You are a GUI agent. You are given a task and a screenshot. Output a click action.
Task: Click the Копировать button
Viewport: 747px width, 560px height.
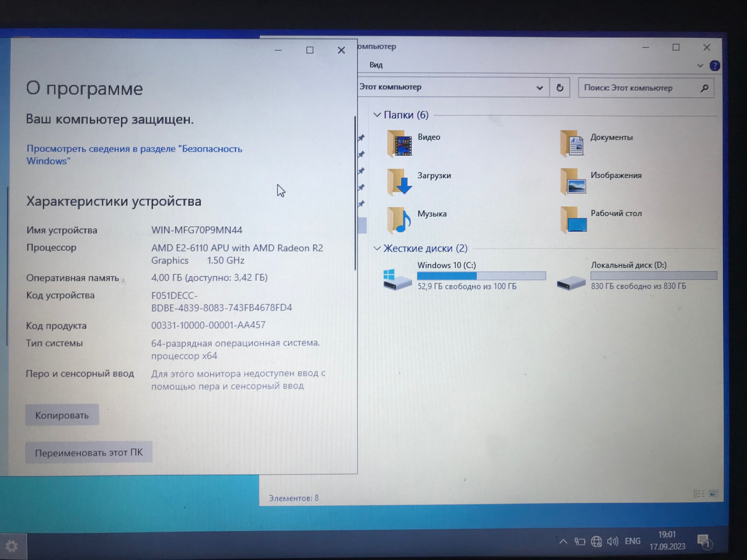(62, 415)
